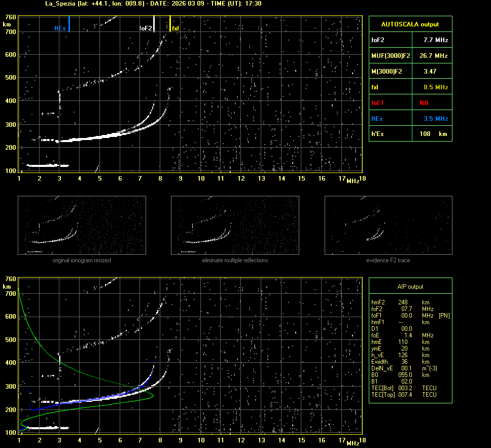Screen dimensions: 491x448
Task: Click the AIP output header
Action: coord(410,287)
